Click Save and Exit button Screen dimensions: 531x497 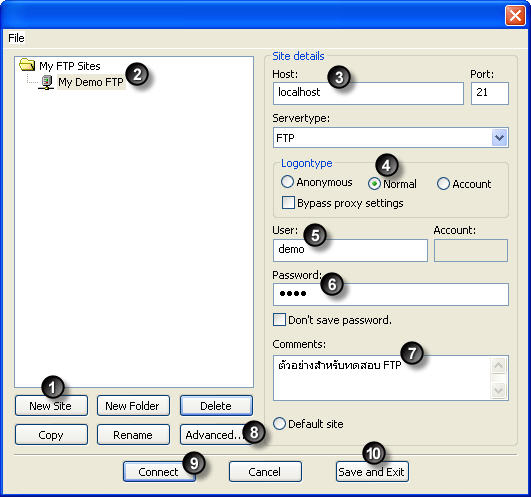[372, 471]
